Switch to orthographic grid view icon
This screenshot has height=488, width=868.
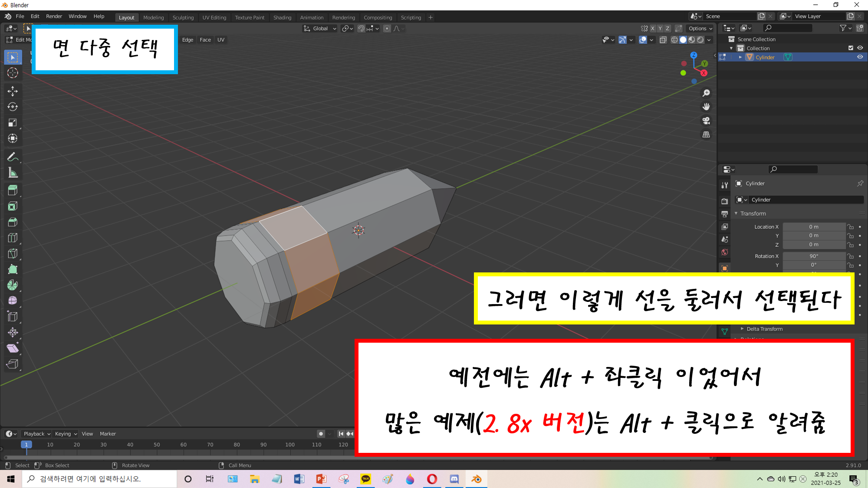(x=706, y=134)
